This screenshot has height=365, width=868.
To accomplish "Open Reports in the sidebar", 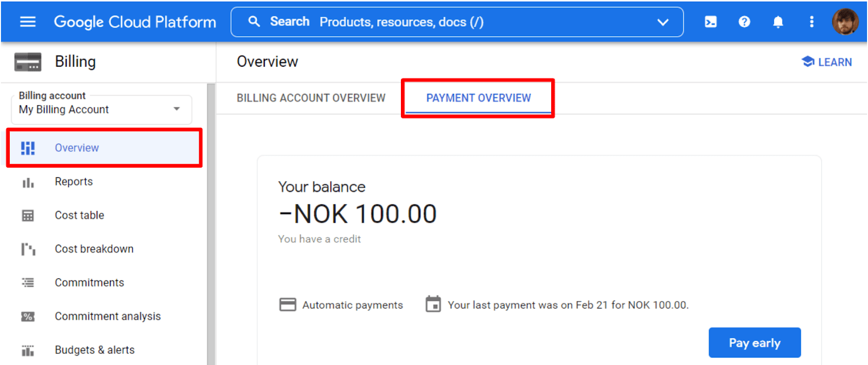I will click(x=74, y=182).
